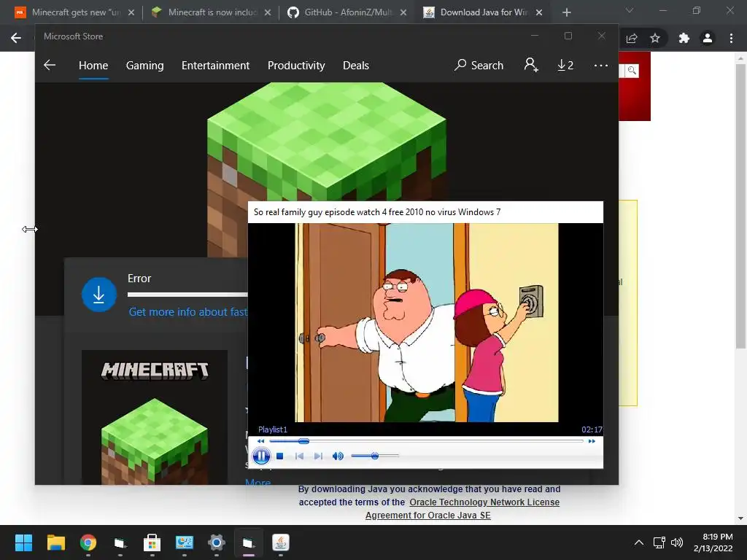The image size is (747, 560).
Task: Open Search in Microsoft Store
Action: [x=479, y=65]
